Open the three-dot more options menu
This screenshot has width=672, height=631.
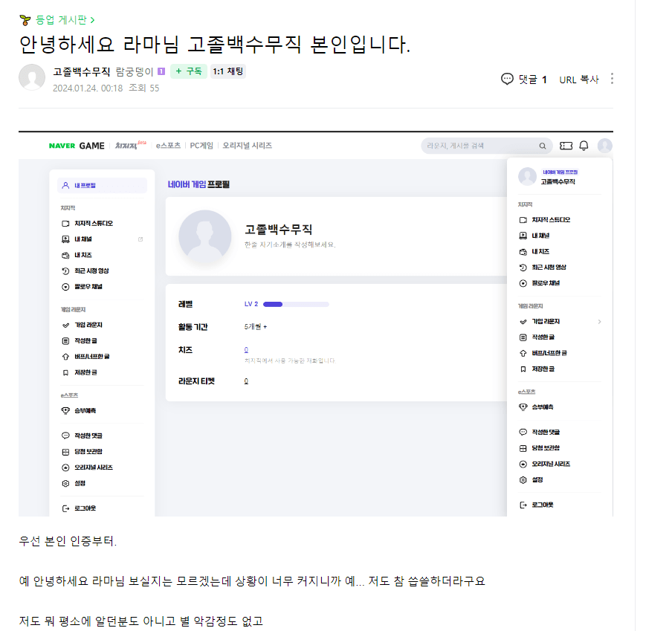612,79
